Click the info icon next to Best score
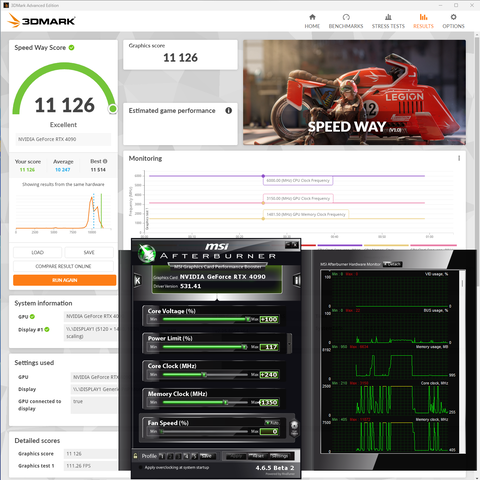The image size is (480, 480). coord(105,161)
